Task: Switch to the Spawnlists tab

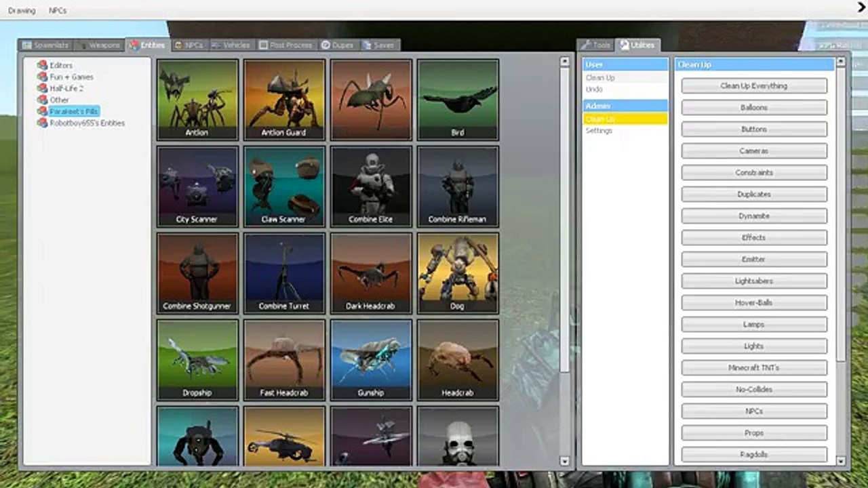Action: 45,45
